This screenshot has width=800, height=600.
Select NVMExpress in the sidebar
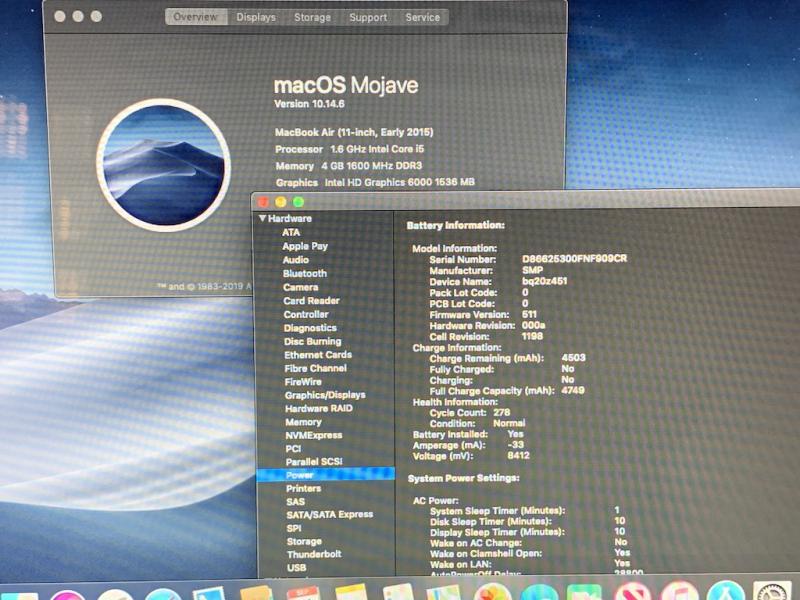tap(313, 435)
